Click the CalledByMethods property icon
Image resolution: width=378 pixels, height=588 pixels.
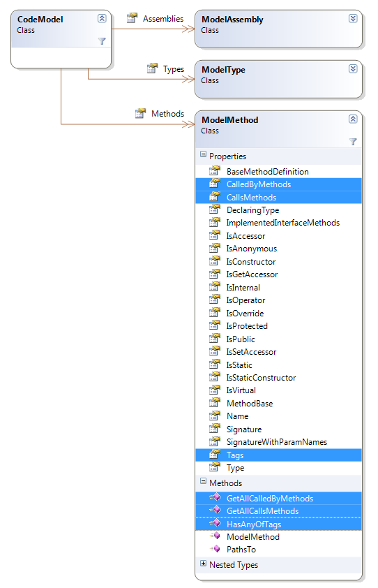[215, 184]
